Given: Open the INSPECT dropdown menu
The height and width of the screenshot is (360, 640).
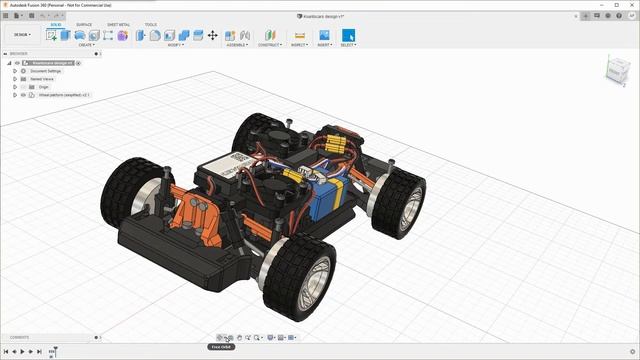Looking at the screenshot, I should [300, 45].
